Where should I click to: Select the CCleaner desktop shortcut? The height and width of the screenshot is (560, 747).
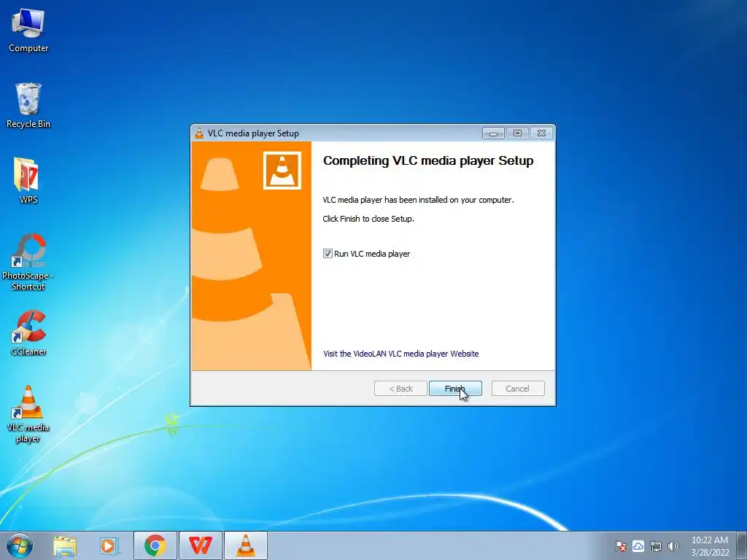(x=28, y=332)
